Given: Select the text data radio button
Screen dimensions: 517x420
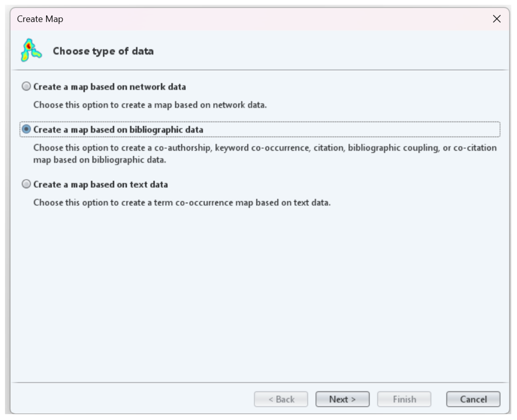Looking at the screenshot, I should (x=26, y=184).
